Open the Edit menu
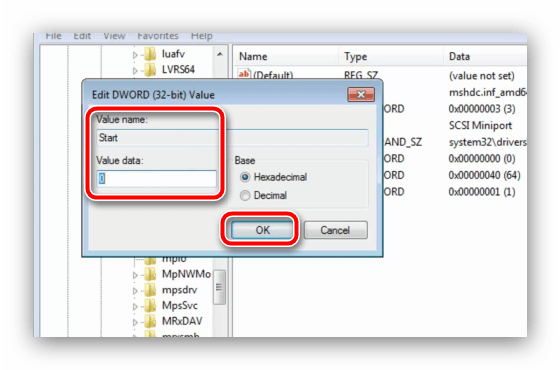Viewport: 560px width, 370px height. (x=82, y=36)
